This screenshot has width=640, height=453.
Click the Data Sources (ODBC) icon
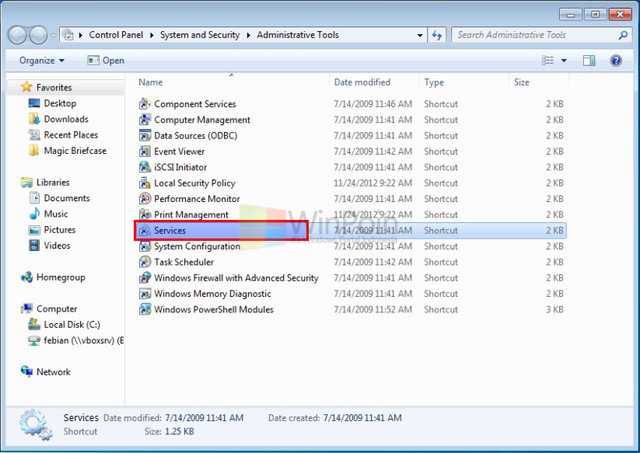[x=144, y=135]
